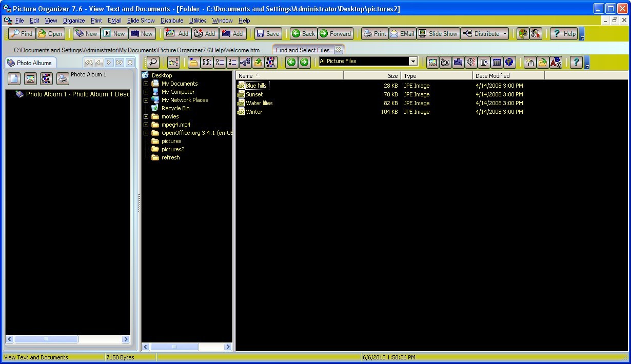The width and height of the screenshot is (631, 364).
Task: Expand the My Computer tree node
Action: point(146,92)
